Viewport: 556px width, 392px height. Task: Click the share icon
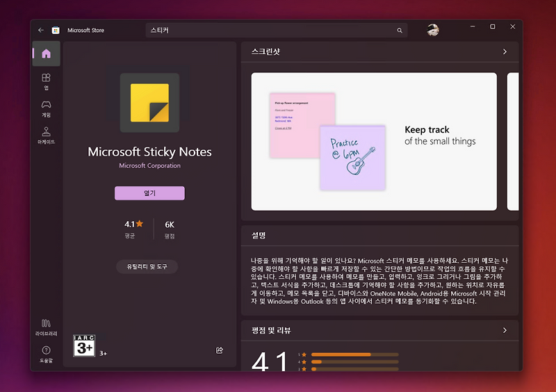coord(220,350)
